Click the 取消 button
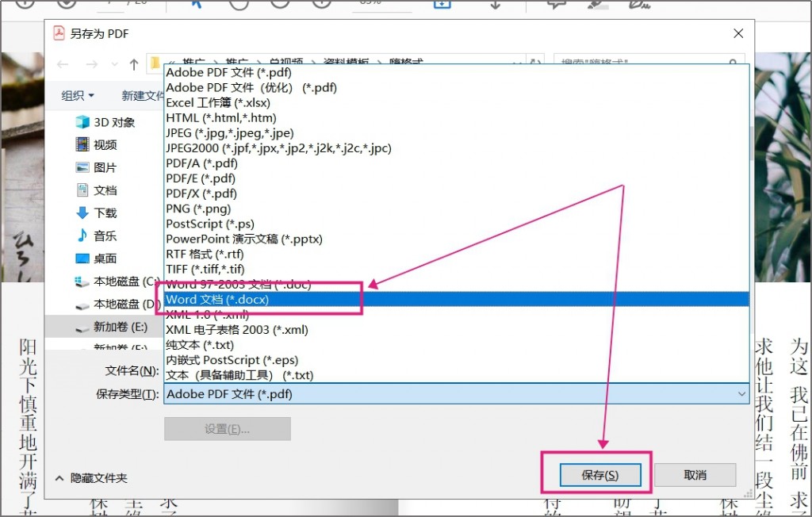Viewport: 812px width, 517px height. click(x=695, y=475)
